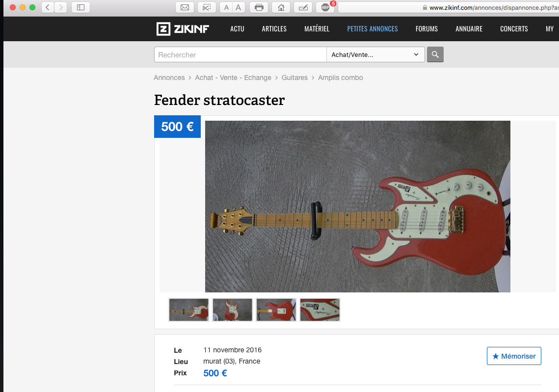This screenshot has width=559, height=392.
Task: Open the Achat/Vente category dropdown
Action: click(x=375, y=54)
